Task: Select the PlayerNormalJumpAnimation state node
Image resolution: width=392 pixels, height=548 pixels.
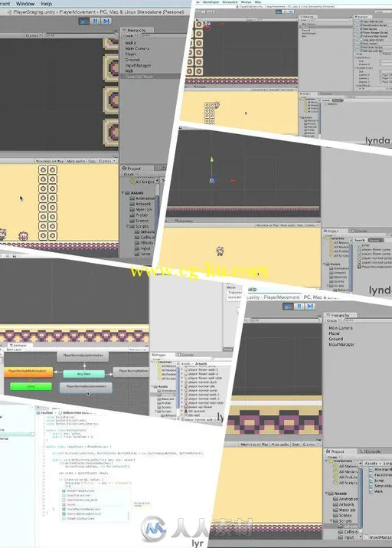Action: [83, 356]
